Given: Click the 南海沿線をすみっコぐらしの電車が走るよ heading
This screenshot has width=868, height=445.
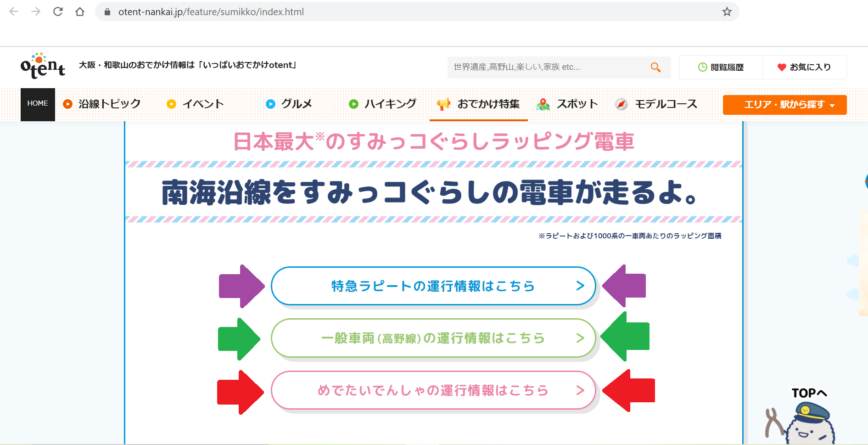Looking at the screenshot, I should 430,192.
